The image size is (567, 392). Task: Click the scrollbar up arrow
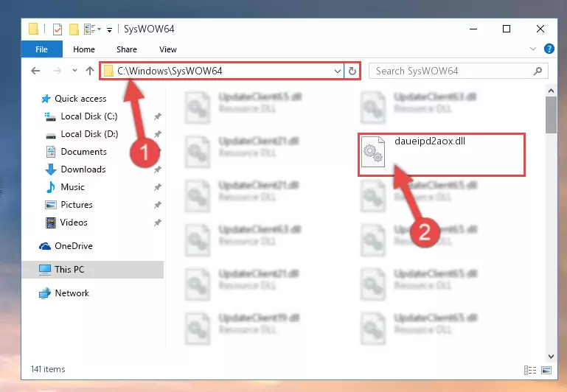(x=551, y=91)
